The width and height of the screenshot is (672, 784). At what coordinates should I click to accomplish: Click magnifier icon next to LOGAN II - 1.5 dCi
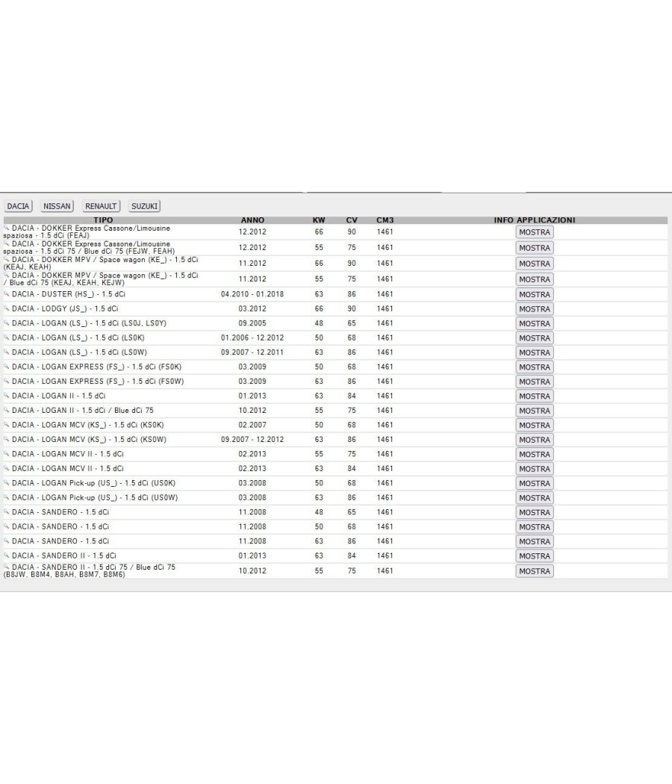coord(7,395)
